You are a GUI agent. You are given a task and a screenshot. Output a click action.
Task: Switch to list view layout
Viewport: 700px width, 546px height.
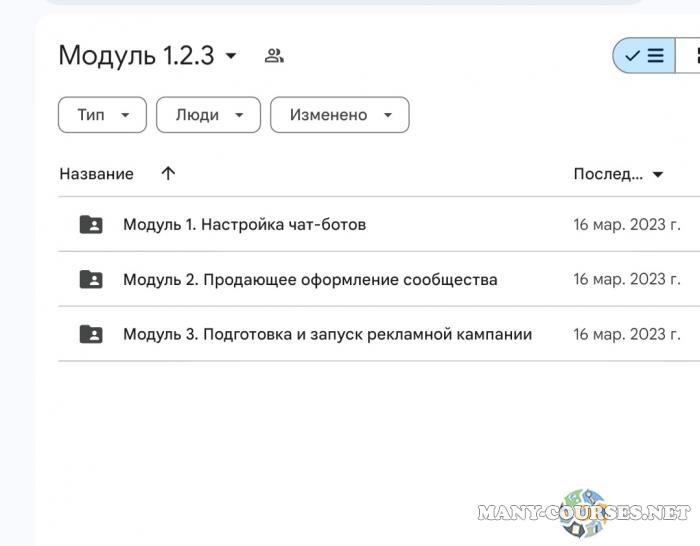(x=645, y=56)
